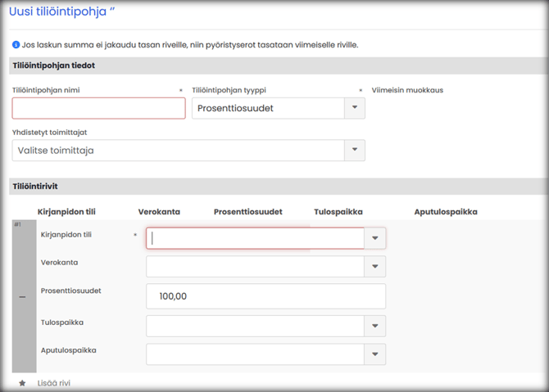Click inside the Verokanta input box

click(x=254, y=267)
